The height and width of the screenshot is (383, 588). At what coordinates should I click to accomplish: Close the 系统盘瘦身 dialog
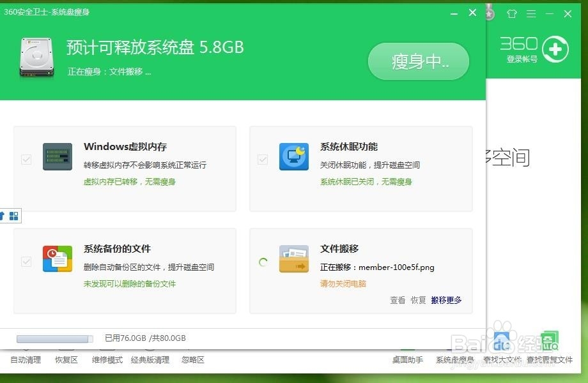pos(472,13)
